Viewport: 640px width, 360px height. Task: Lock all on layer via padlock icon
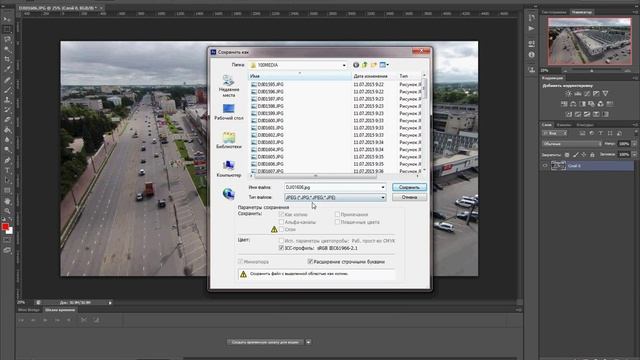point(592,155)
